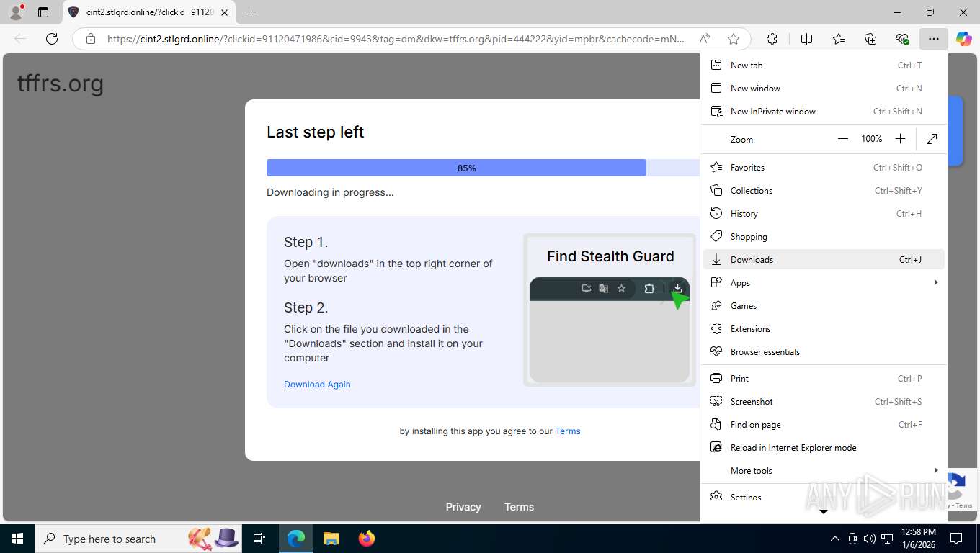This screenshot has width=980, height=553.
Task: Open Favorites from the menu
Action: click(x=824, y=168)
